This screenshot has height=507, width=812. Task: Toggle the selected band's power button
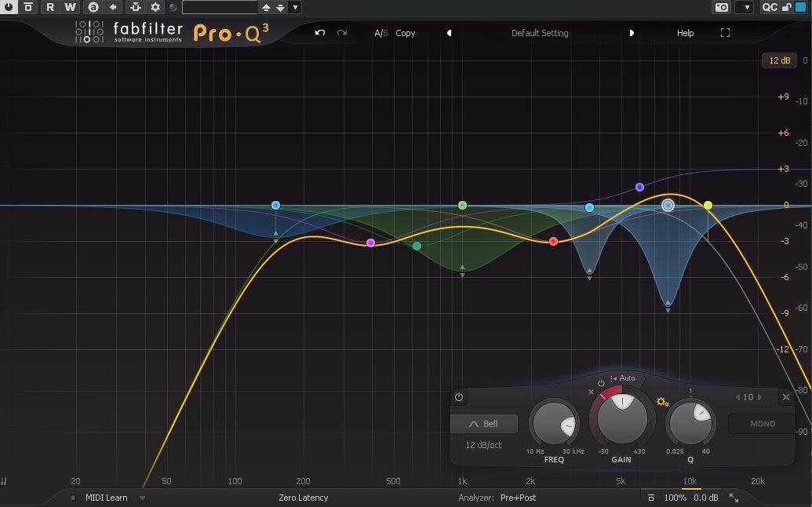point(459,397)
